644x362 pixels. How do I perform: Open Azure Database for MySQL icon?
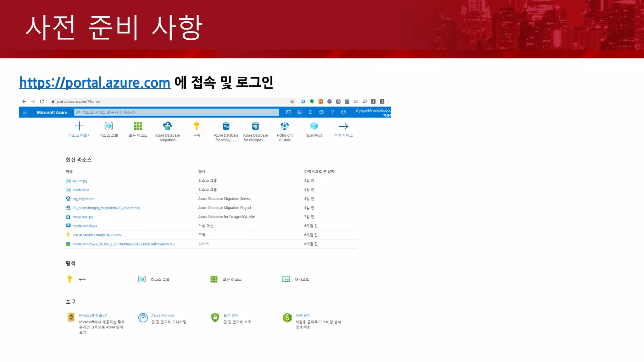pos(226,126)
